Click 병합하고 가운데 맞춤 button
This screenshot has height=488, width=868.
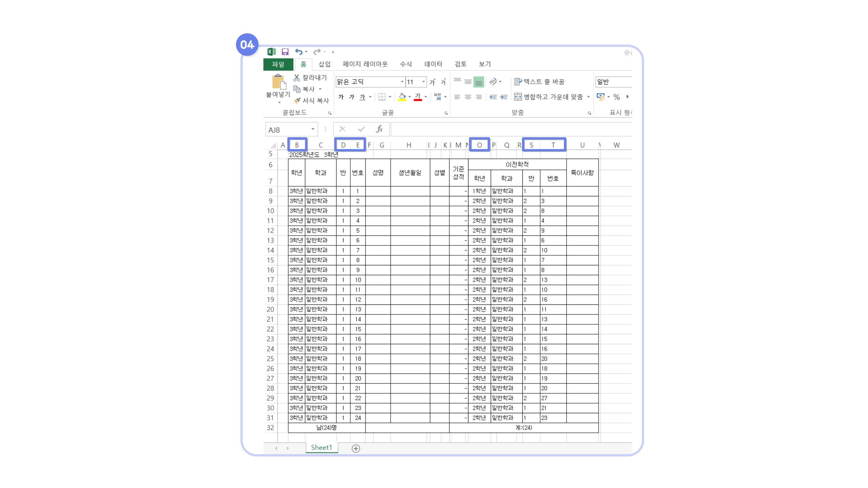[x=549, y=97]
